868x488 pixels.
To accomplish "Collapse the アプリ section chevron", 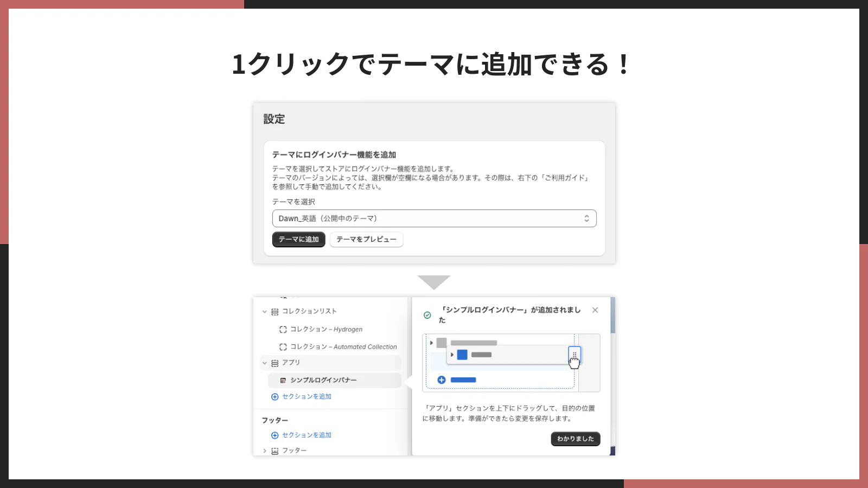I will click(x=265, y=363).
